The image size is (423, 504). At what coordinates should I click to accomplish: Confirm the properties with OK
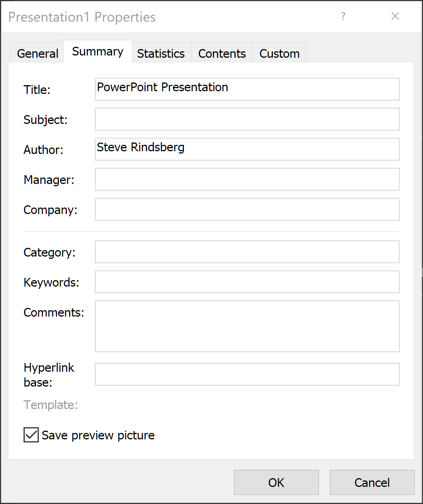pos(276,482)
